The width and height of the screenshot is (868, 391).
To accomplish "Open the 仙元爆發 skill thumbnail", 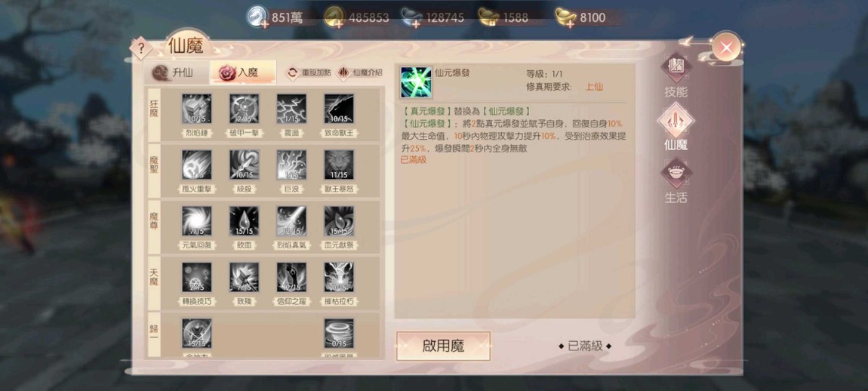I will [417, 82].
